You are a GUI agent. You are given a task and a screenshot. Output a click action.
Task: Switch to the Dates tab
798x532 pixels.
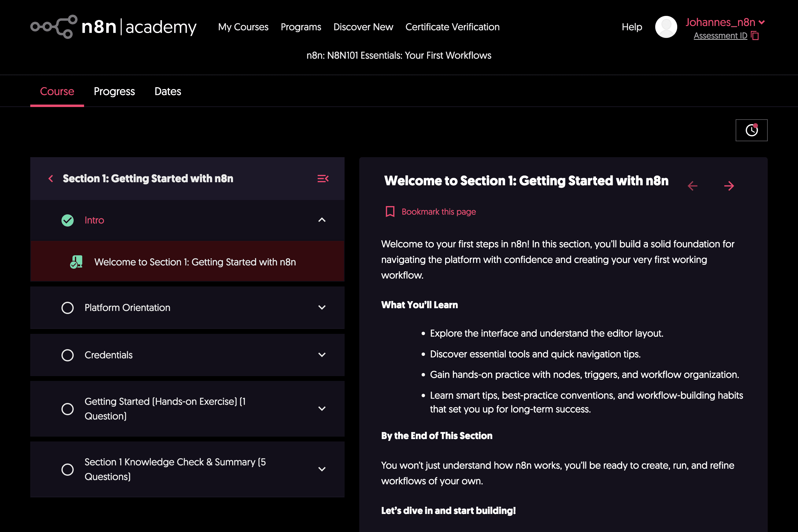168,91
